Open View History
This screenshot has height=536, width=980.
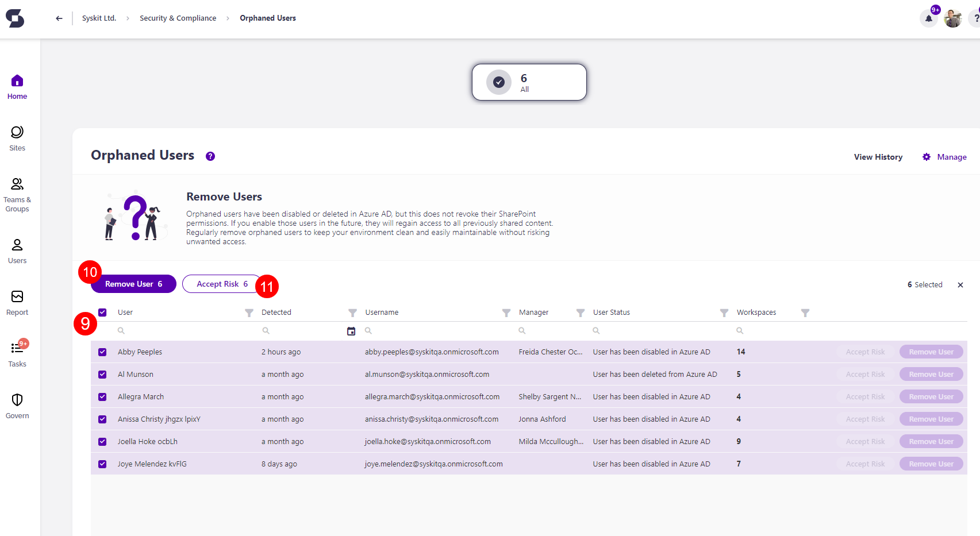(878, 157)
